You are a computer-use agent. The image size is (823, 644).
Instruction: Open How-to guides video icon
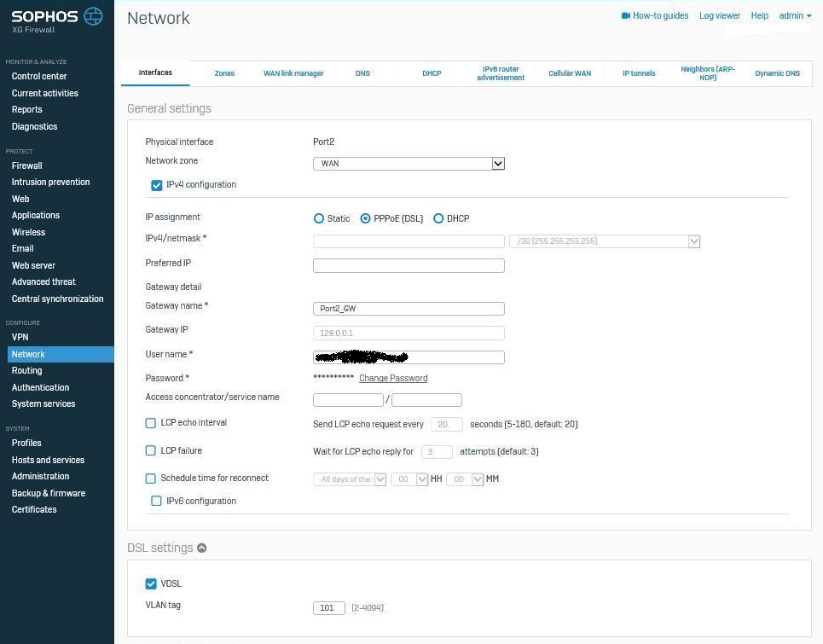(x=625, y=15)
